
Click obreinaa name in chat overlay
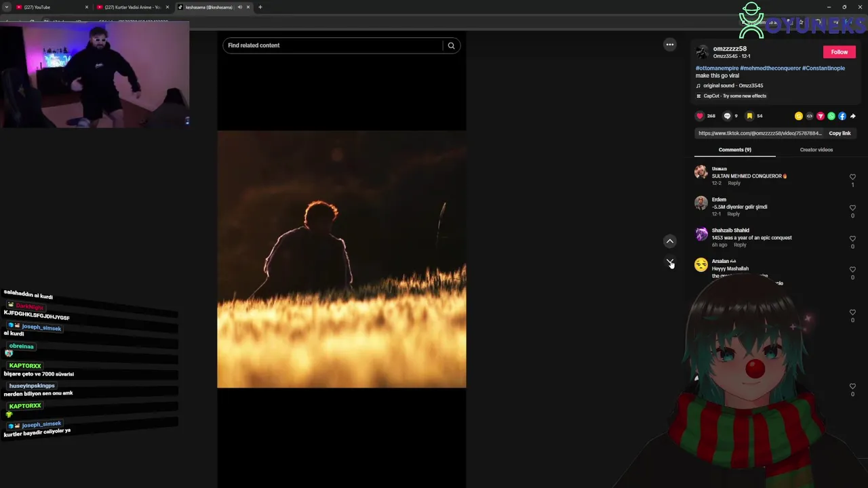coord(21,346)
